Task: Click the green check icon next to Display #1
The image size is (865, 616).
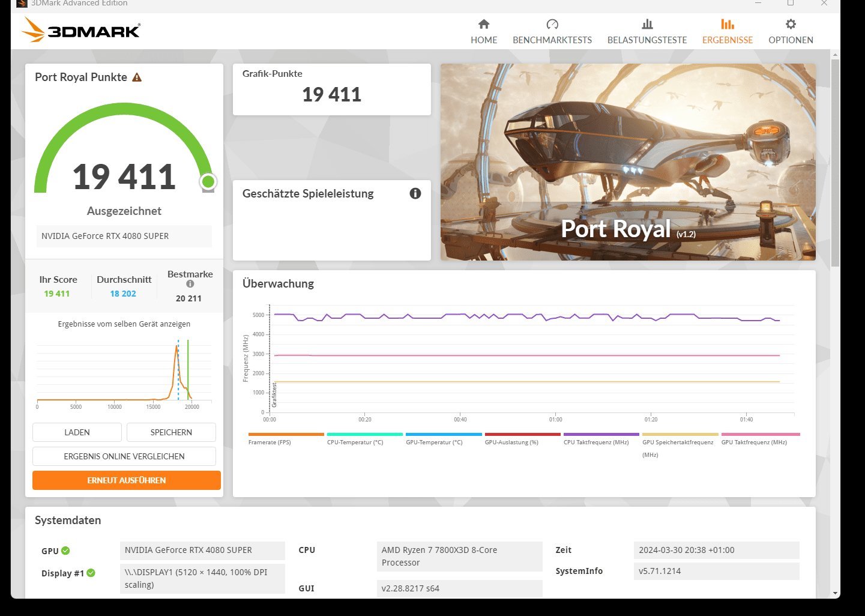Action: (91, 573)
